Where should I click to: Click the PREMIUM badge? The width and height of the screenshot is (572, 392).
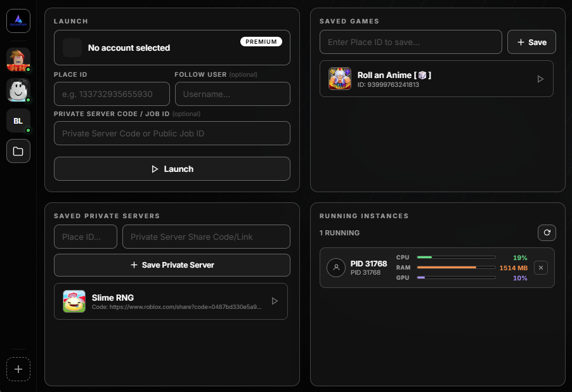pyautogui.click(x=261, y=42)
